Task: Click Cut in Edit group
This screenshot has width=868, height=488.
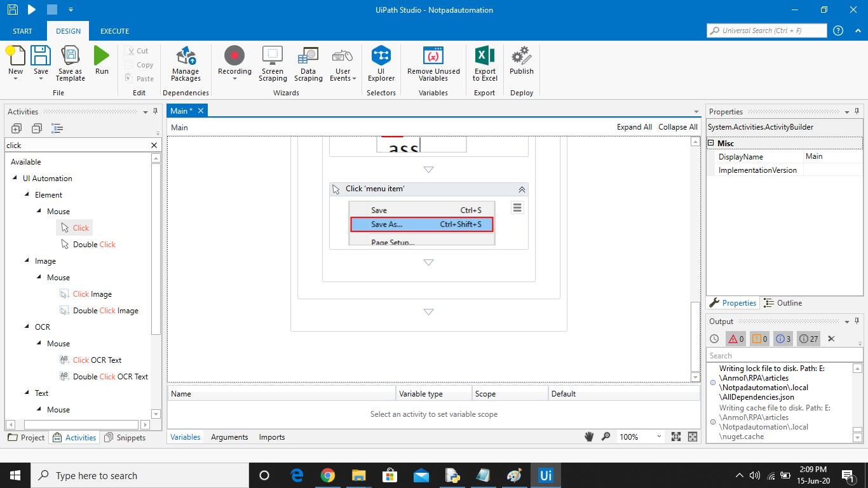Action: 137,51
